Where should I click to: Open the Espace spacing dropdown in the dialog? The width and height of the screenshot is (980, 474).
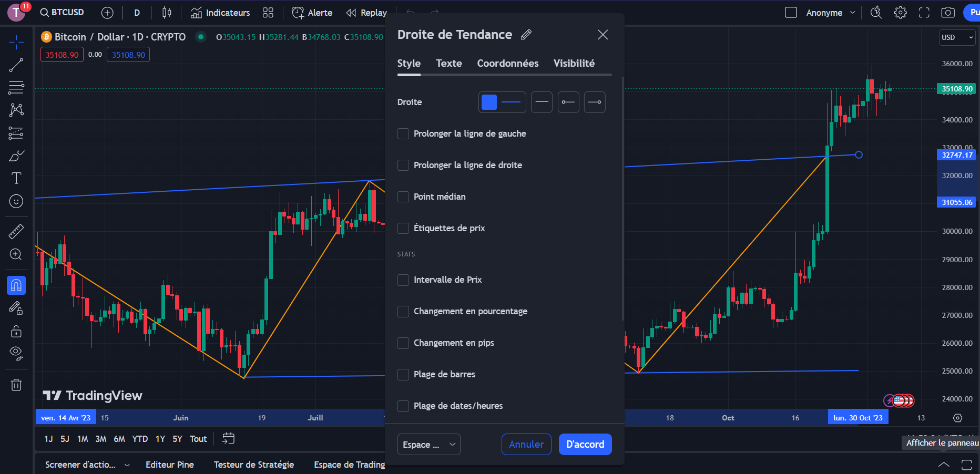[x=428, y=444]
